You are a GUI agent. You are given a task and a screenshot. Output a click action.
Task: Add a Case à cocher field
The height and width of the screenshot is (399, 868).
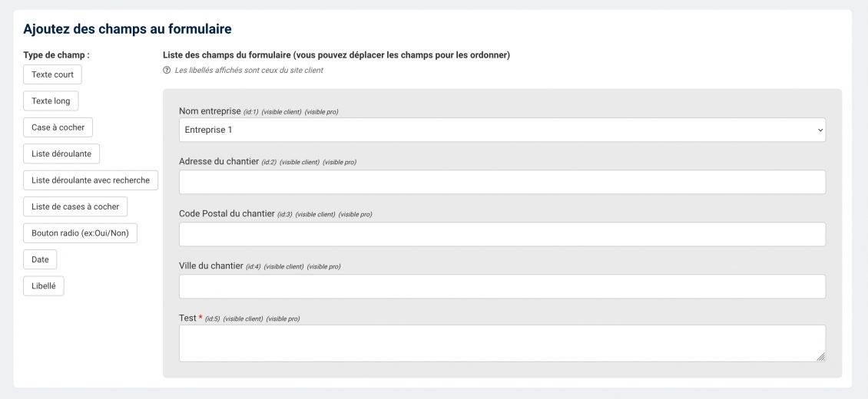pos(58,127)
